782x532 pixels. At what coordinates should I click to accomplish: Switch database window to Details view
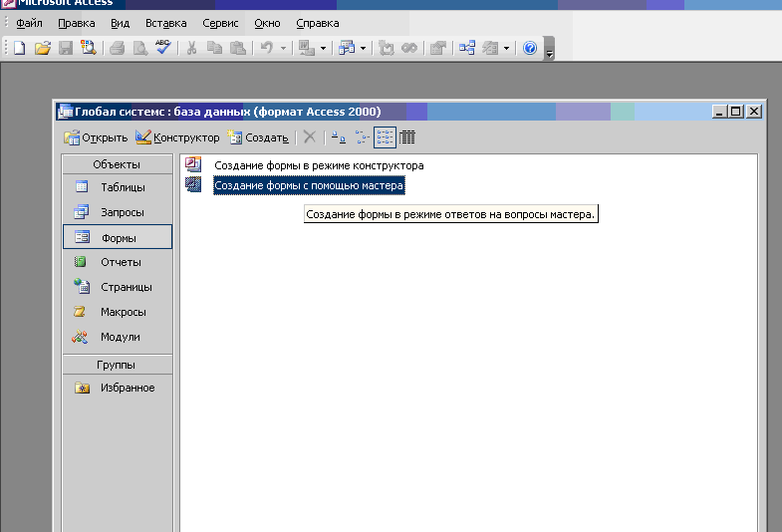[x=407, y=137]
